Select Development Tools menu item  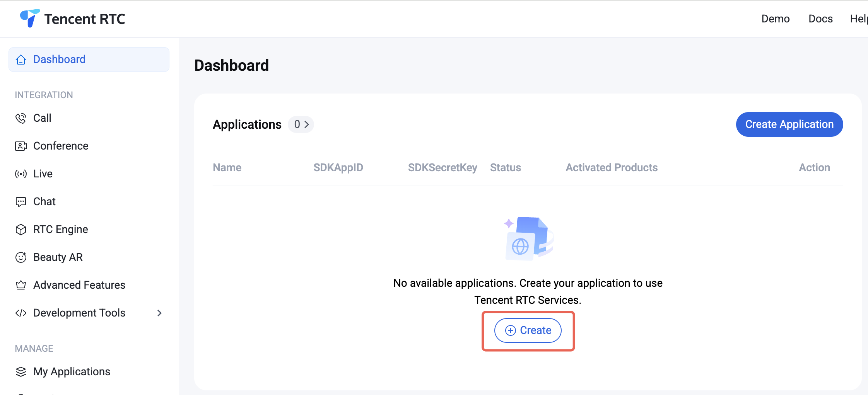coord(89,313)
